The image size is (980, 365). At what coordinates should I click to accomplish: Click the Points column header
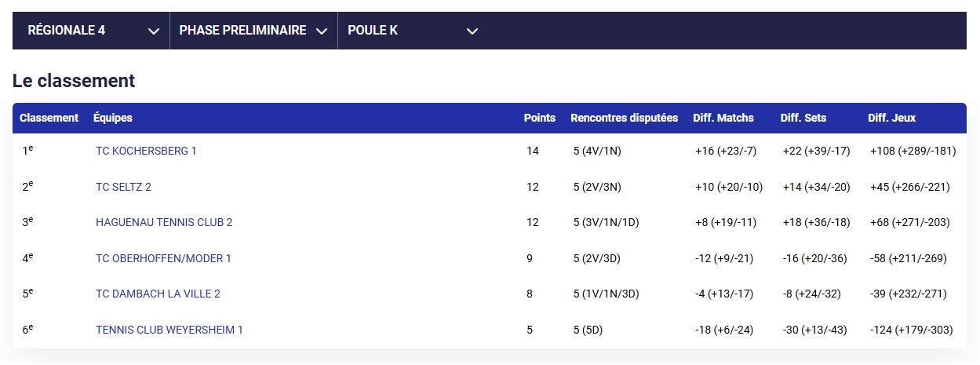click(x=539, y=118)
